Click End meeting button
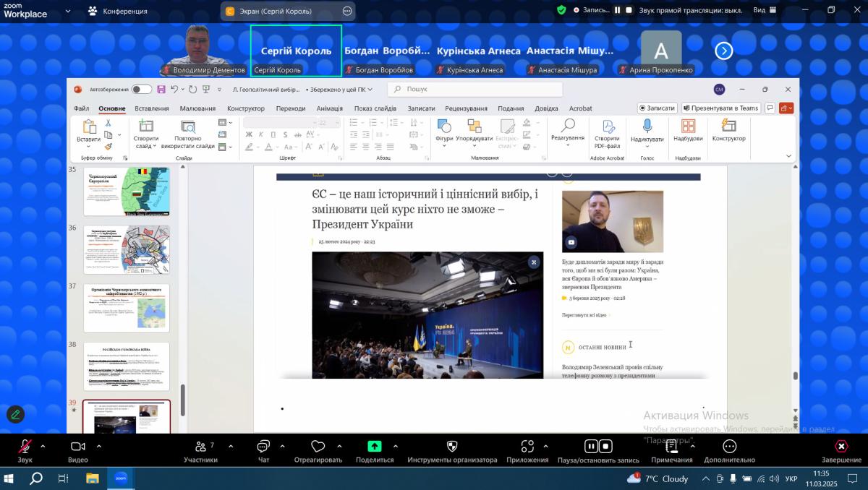868x490 pixels. pos(841,447)
